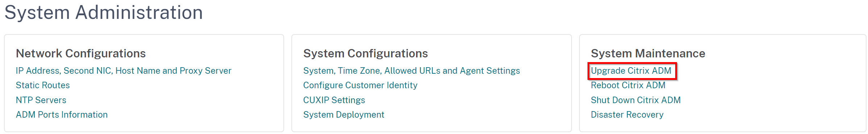This screenshot has height=134, width=868.
Task: Open Disaster Recovery
Action: (627, 115)
